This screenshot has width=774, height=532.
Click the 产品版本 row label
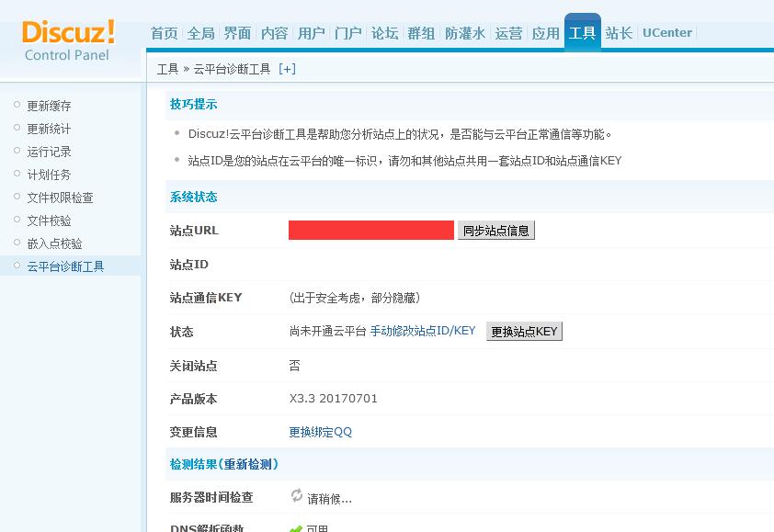(193, 399)
